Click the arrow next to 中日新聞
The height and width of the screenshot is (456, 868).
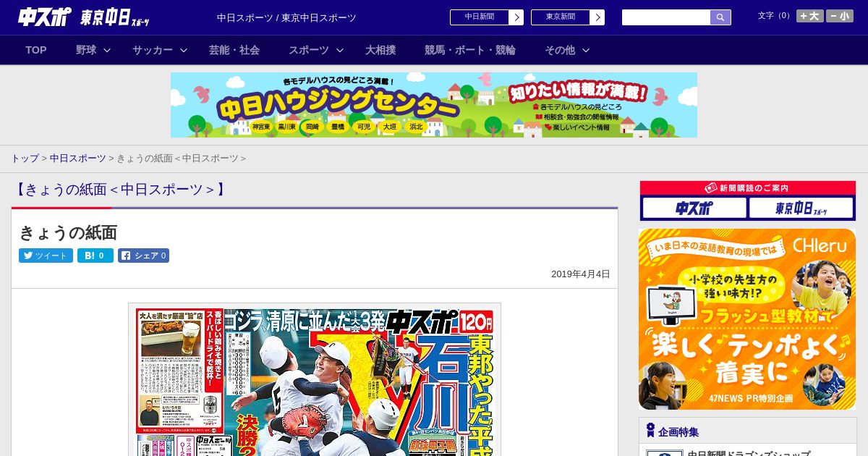[516, 17]
